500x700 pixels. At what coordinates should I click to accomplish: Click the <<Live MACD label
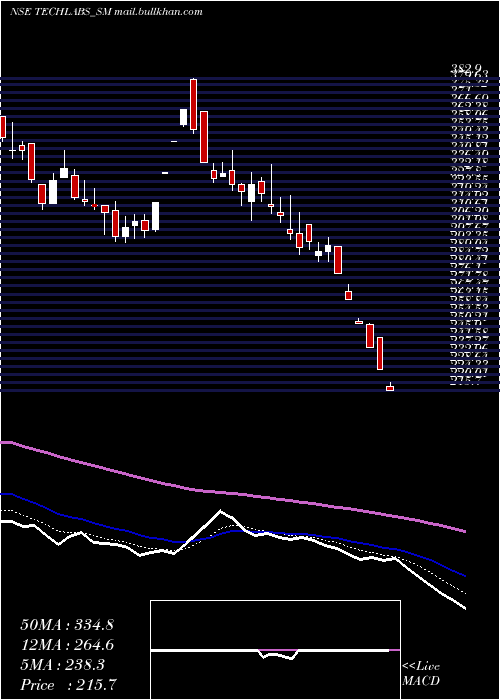click(421, 674)
